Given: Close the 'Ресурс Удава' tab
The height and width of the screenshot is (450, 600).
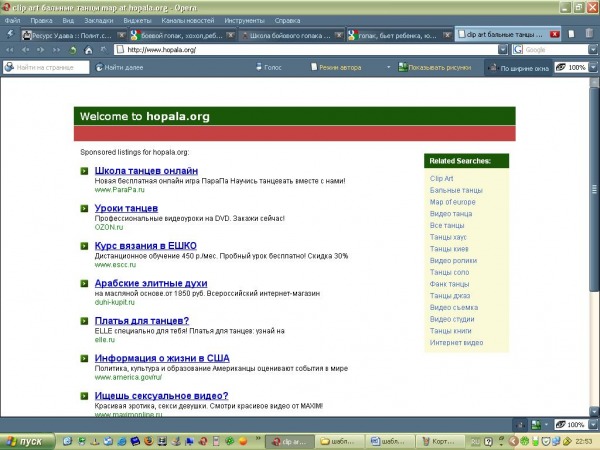Looking at the screenshot, I should [x=120, y=34].
